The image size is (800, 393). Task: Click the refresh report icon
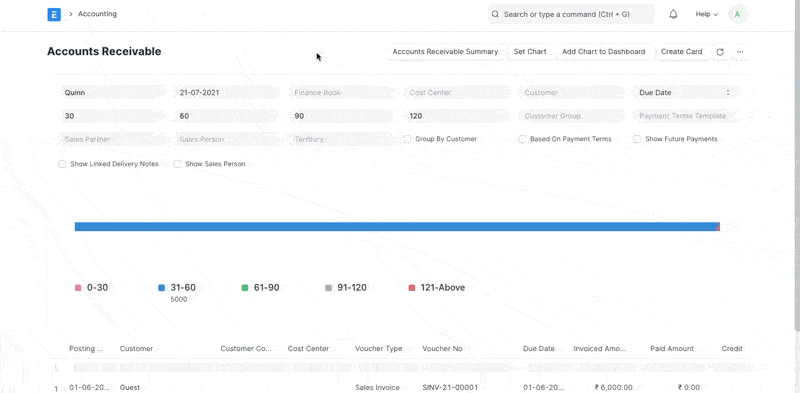720,52
